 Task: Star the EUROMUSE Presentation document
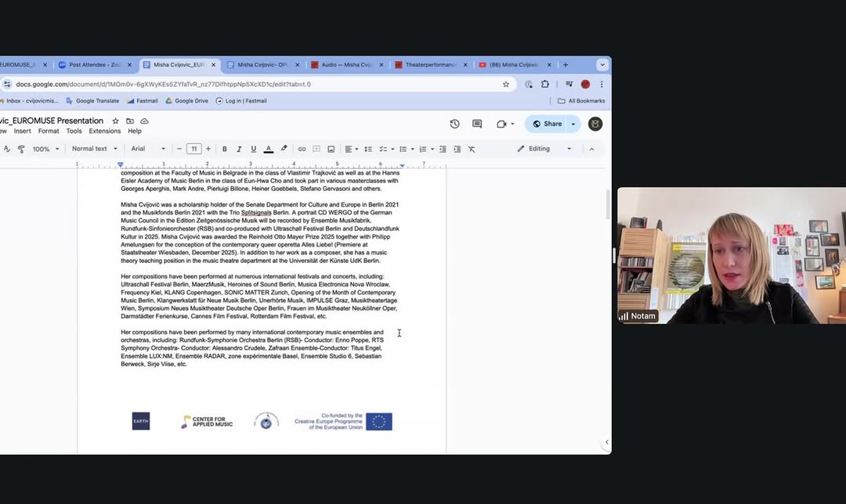pos(116,121)
